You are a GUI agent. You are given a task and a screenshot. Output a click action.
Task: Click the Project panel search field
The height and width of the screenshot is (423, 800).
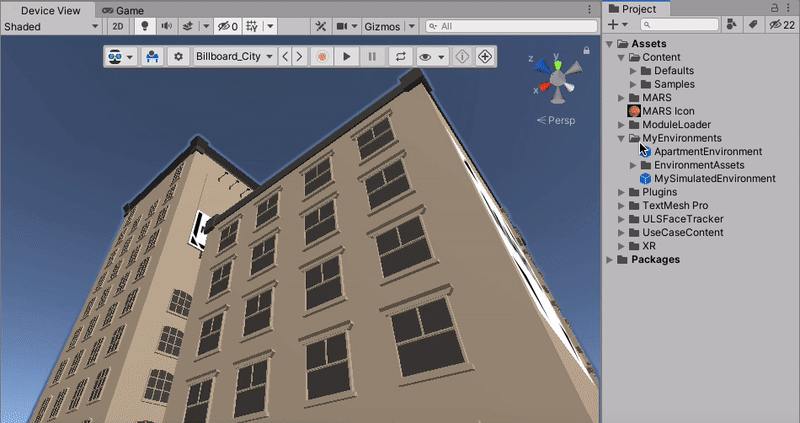(x=680, y=25)
